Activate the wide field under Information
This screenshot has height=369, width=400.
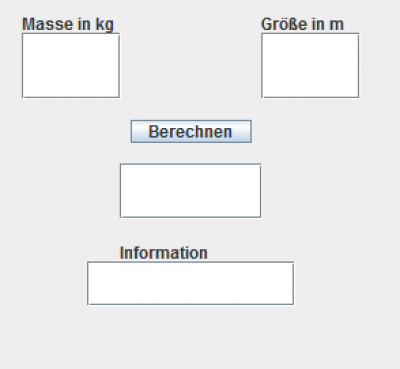pyautogui.click(x=191, y=283)
